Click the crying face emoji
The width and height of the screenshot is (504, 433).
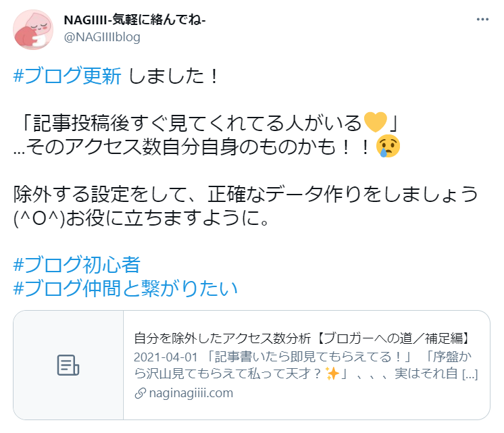(x=388, y=147)
